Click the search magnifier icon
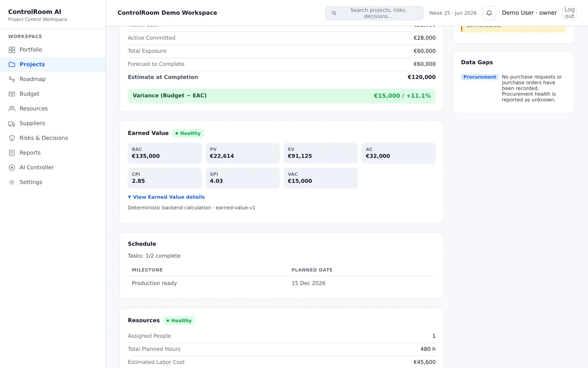The width and height of the screenshot is (588, 368). 334,13
